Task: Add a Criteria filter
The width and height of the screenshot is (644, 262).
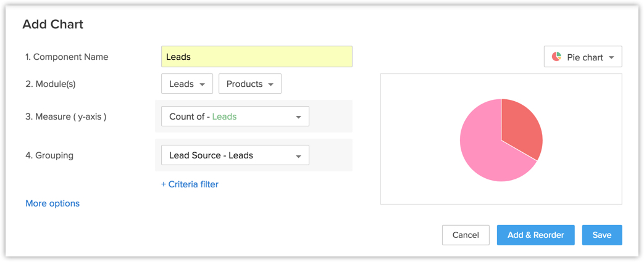Action: (x=190, y=184)
